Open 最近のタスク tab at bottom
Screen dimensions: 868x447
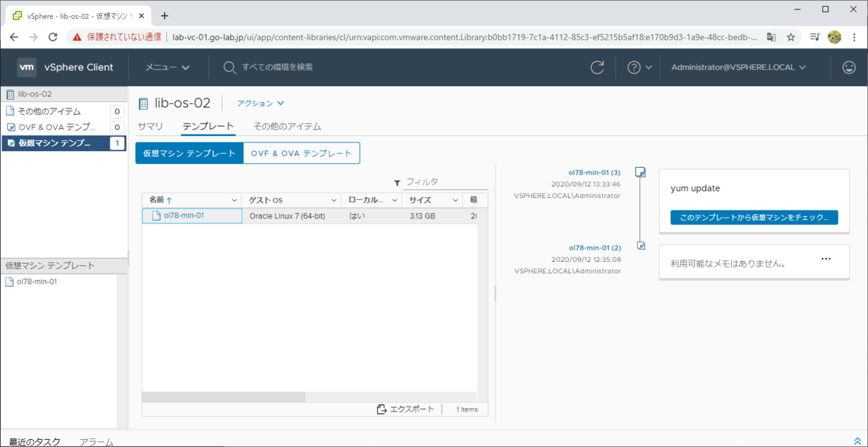(35, 441)
